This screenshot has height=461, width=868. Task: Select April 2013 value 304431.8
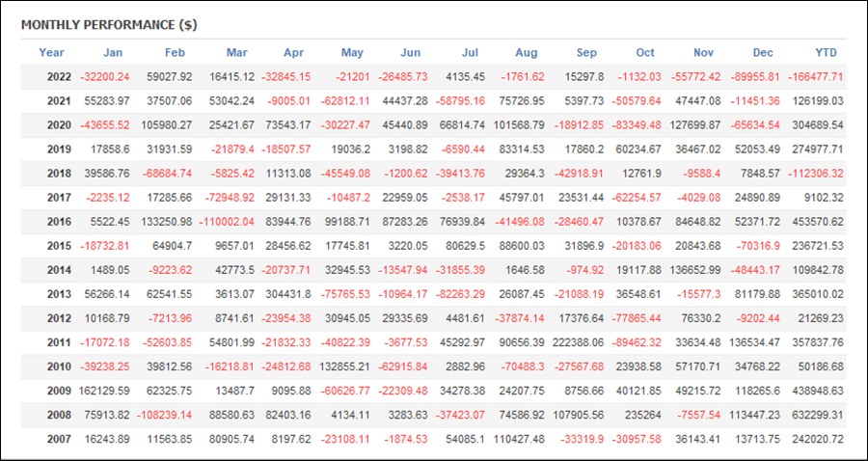287,294
